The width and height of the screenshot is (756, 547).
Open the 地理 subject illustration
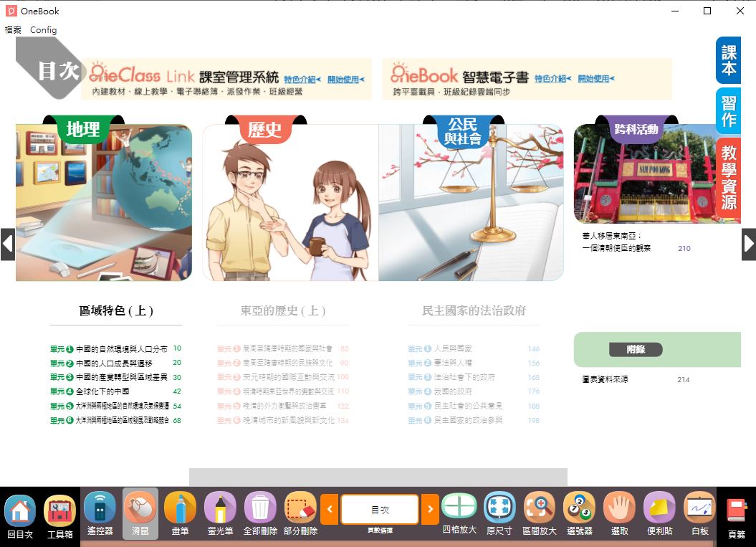104,202
